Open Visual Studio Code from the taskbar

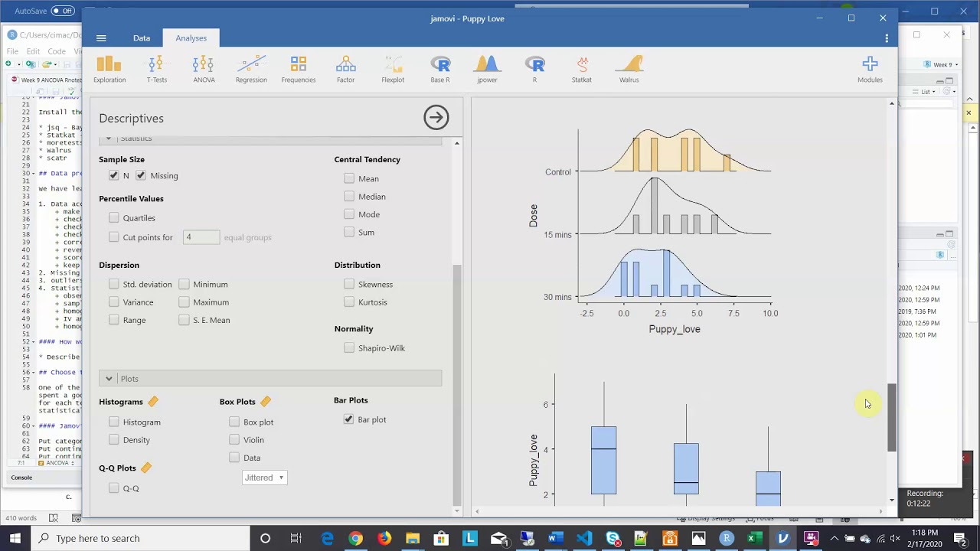tap(584, 538)
